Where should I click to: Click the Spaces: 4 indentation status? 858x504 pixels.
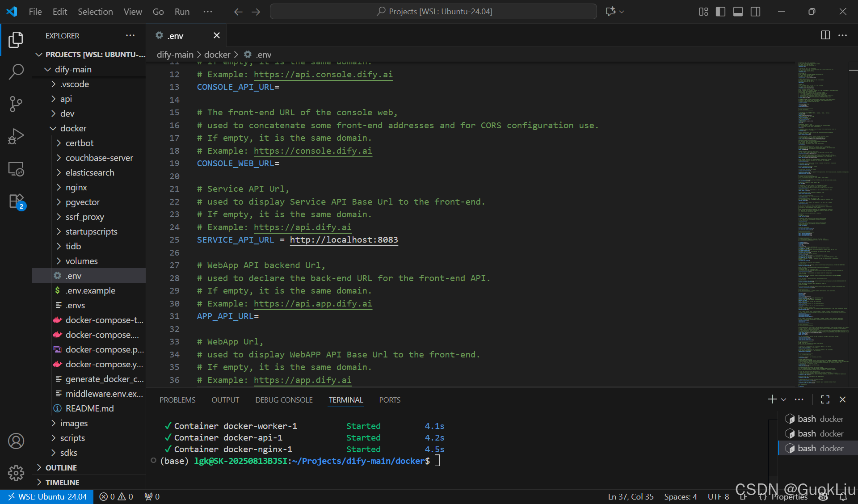(x=681, y=497)
